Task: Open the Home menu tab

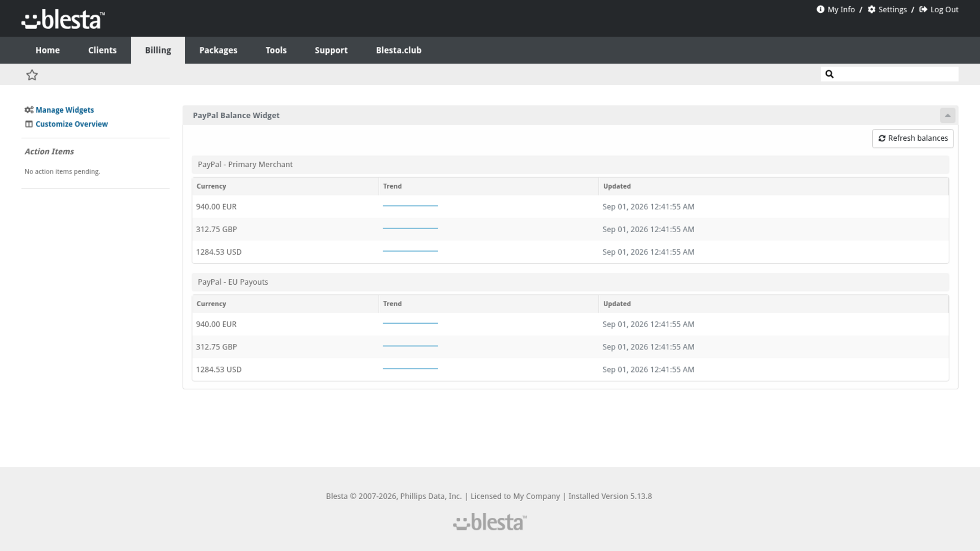Action: (47, 50)
